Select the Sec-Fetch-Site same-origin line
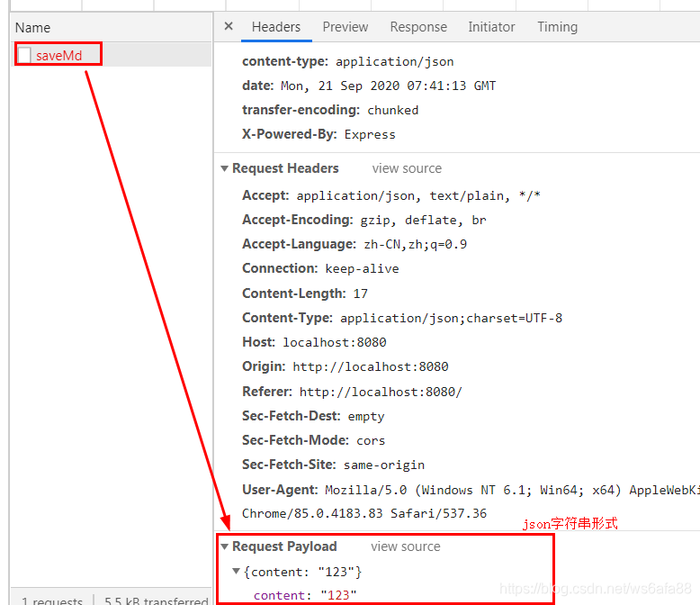 point(333,465)
